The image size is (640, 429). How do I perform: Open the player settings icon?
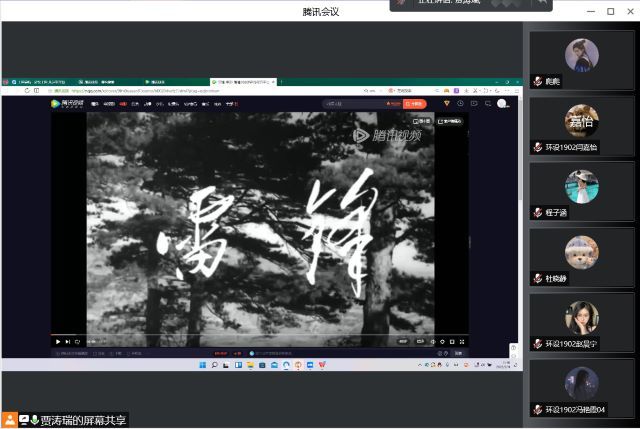tap(442, 342)
